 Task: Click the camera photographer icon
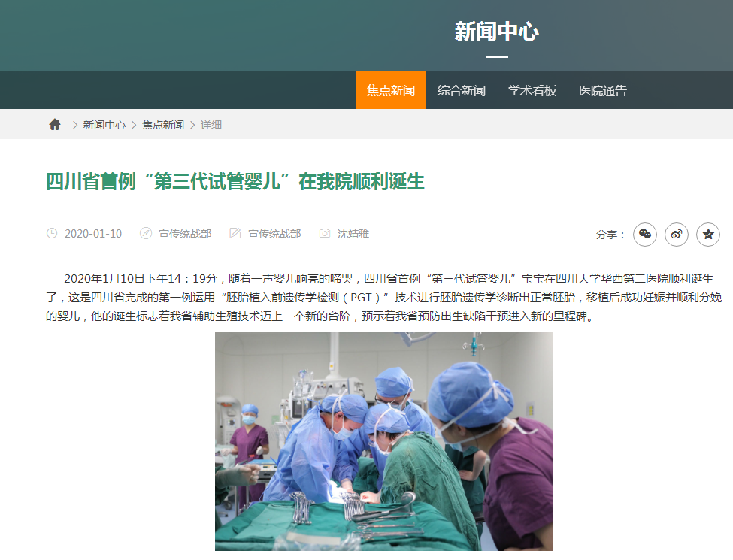point(325,233)
